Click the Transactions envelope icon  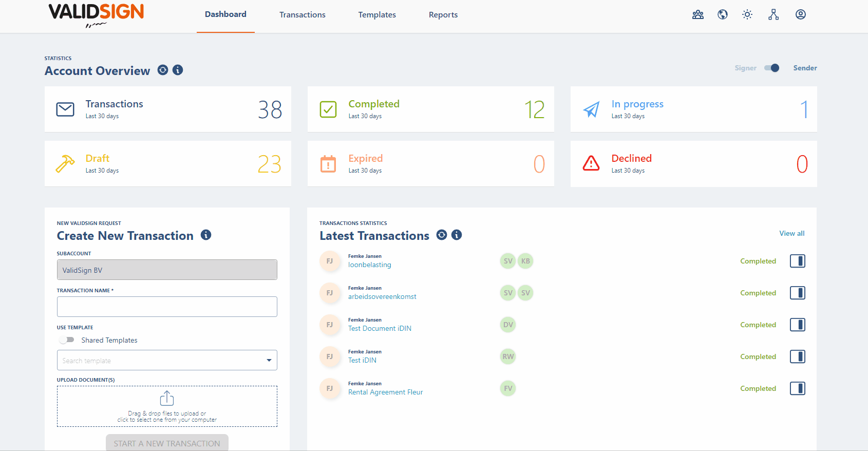[65, 109]
